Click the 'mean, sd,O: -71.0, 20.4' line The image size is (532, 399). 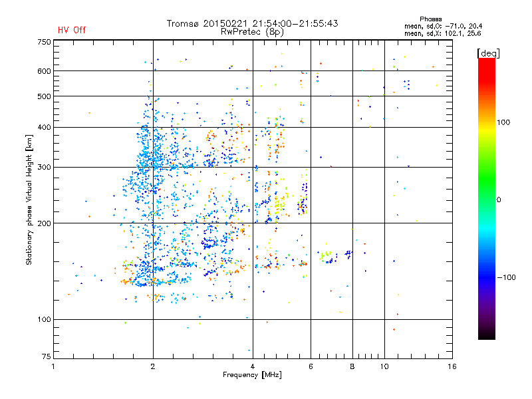point(443,26)
